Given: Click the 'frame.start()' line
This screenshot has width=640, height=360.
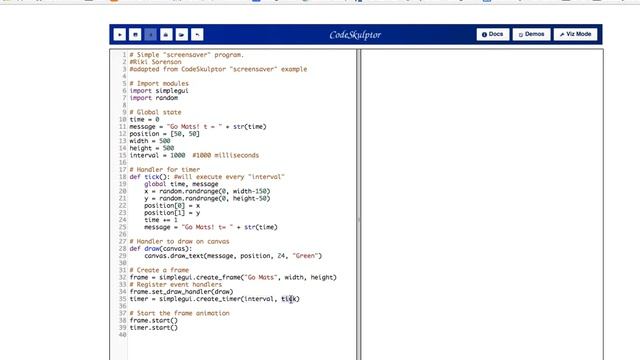Looking at the screenshot, I should (153, 320).
